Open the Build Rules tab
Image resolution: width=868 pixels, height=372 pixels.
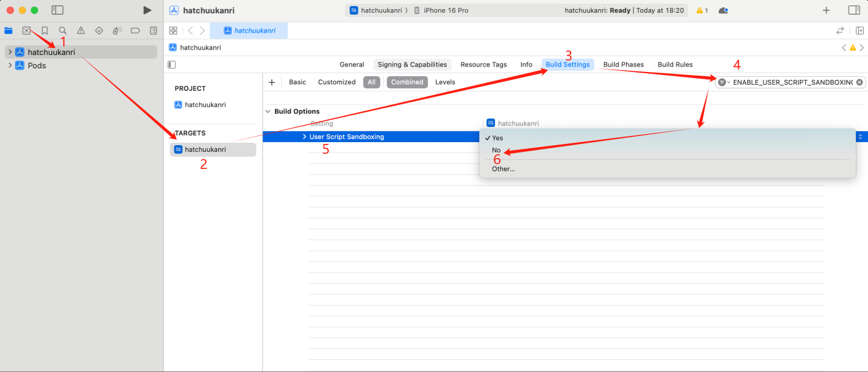click(675, 65)
